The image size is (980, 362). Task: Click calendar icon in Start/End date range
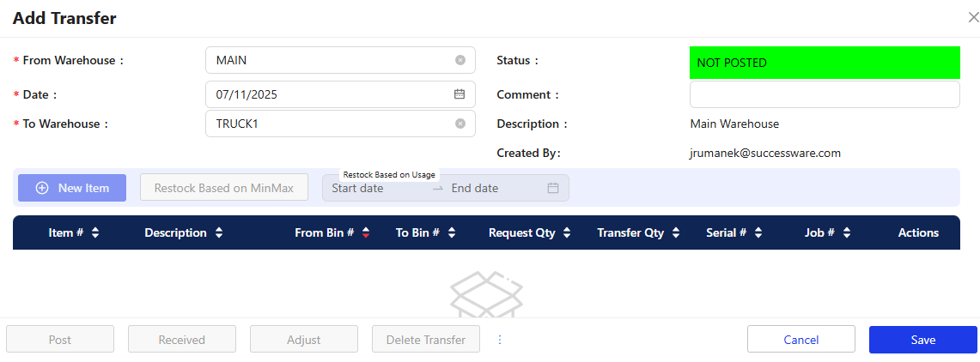(x=553, y=188)
